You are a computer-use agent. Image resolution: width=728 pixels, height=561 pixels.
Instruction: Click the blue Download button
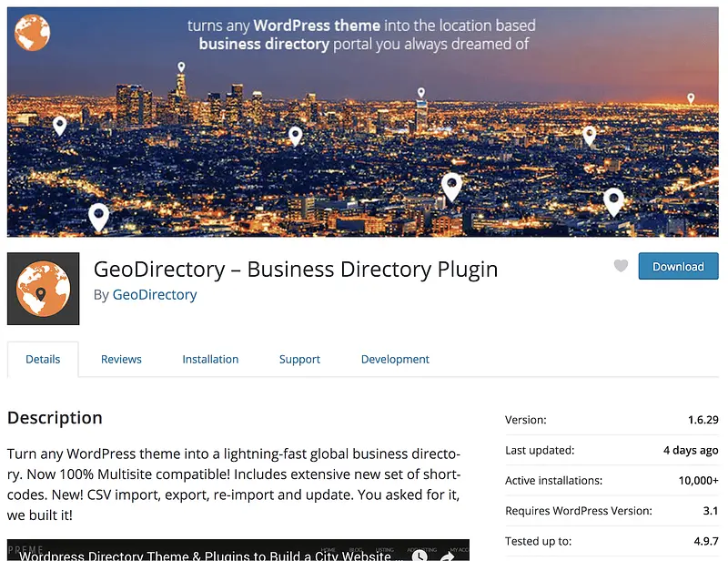[x=678, y=266]
